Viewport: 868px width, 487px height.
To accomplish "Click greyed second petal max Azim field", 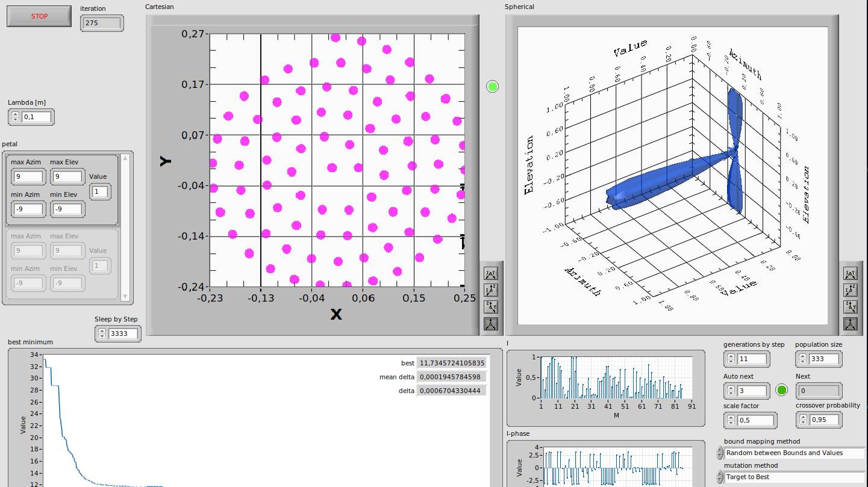I will pos(28,250).
